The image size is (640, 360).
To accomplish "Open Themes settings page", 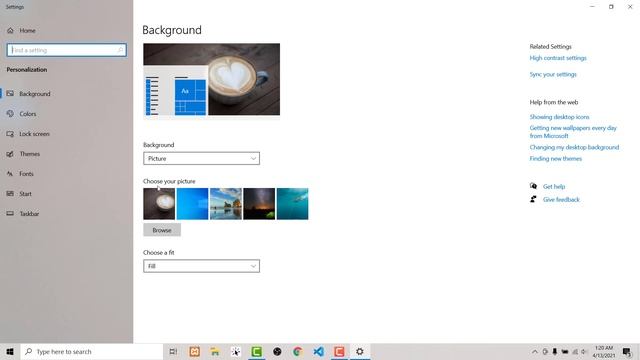I will (x=23, y=154).
